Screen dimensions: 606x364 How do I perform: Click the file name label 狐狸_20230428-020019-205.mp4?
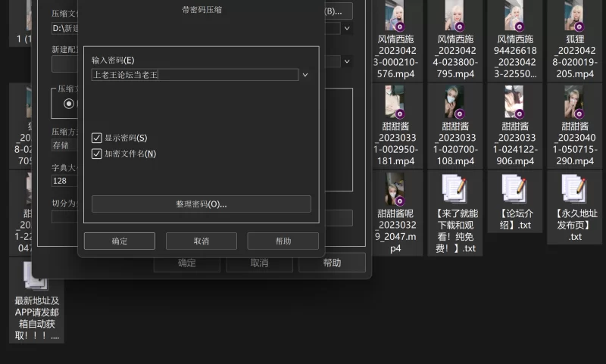(574, 56)
